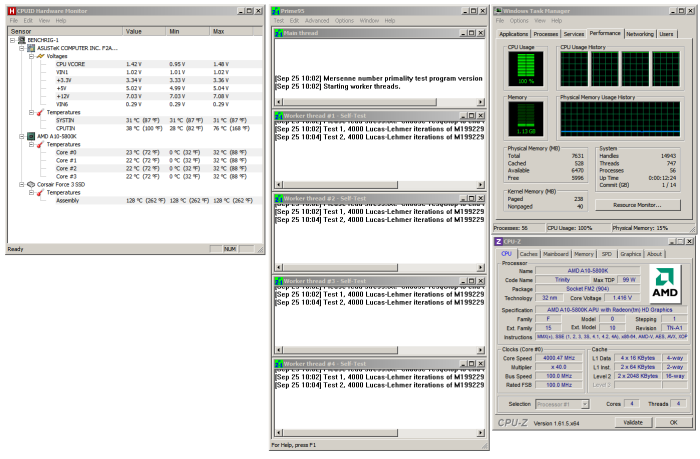Click the Corsair Force 3 SSD drive icon
700x459 pixels.
(x=32, y=184)
